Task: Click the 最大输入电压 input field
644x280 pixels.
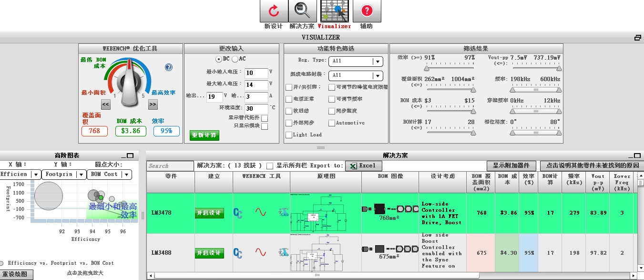Action: 256,85
